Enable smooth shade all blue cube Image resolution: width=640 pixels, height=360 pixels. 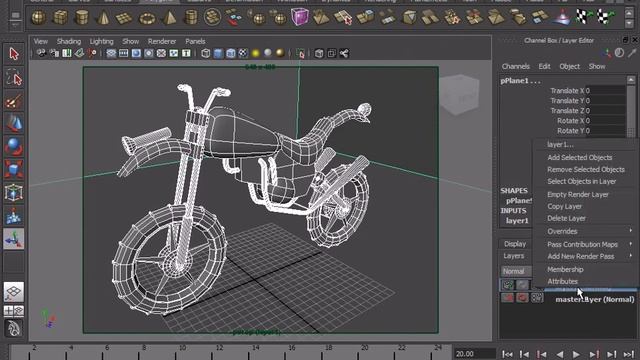(x=218, y=53)
